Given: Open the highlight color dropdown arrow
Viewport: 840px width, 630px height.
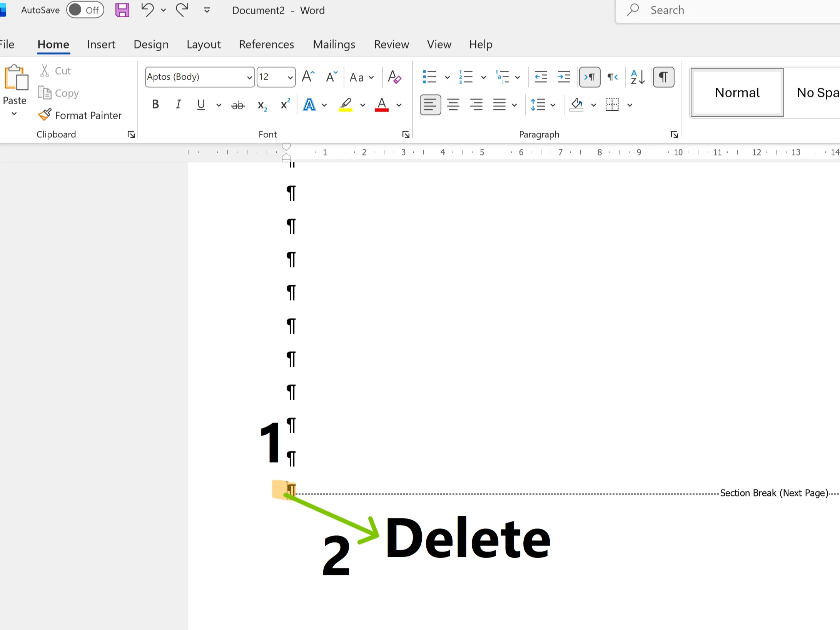Looking at the screenshot, I should tap(362, 105).
